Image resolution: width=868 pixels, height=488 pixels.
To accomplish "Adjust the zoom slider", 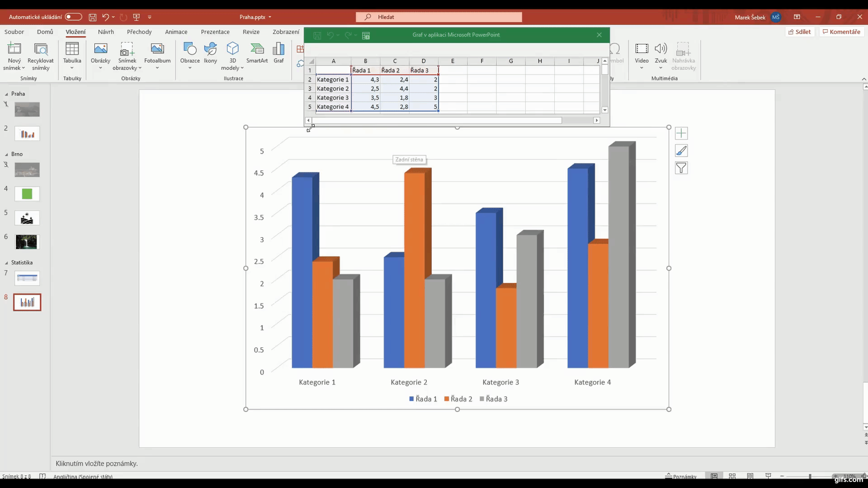I will click(809, 476).
